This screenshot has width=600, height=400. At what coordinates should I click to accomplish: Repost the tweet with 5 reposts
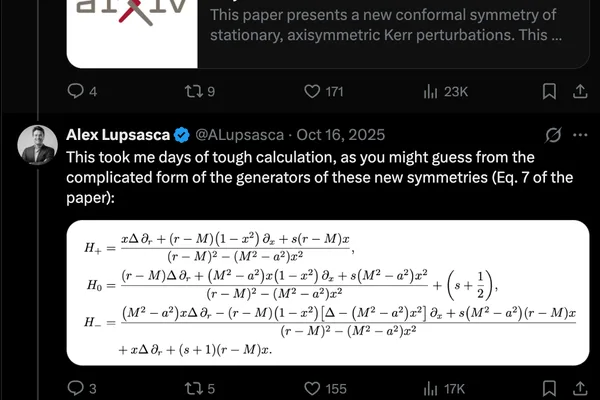click(199, 389)
